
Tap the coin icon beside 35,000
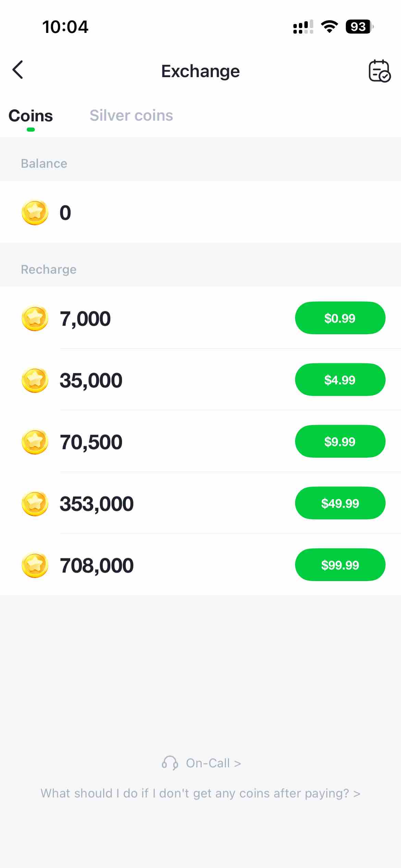pyautogui.click(x=35, y=380)
